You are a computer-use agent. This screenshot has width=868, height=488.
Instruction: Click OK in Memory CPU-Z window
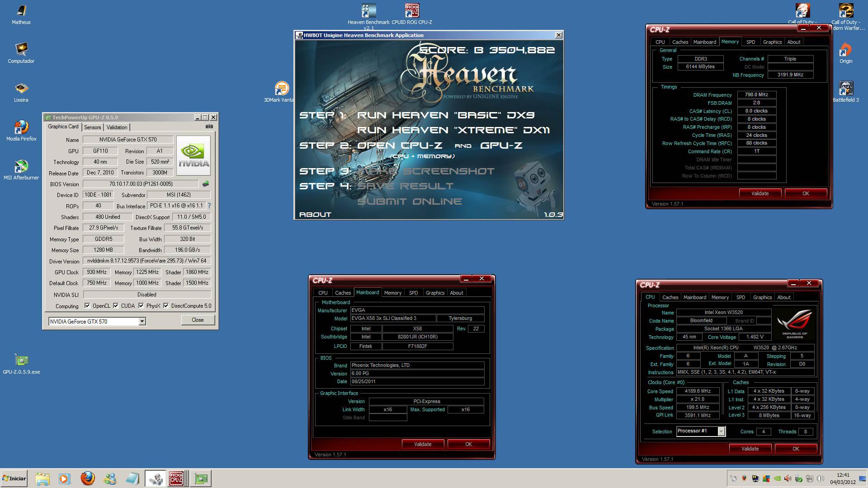tap(806, 193)
